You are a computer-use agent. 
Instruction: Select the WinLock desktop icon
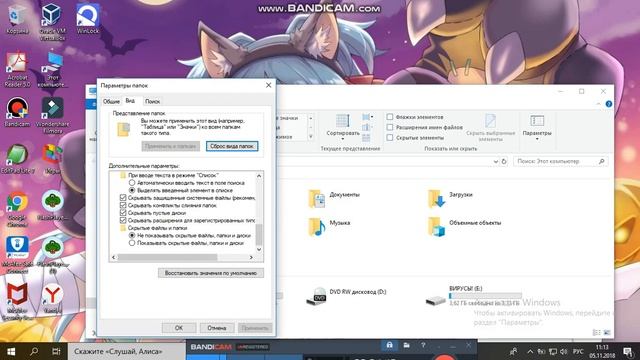[x=88, y=19]
